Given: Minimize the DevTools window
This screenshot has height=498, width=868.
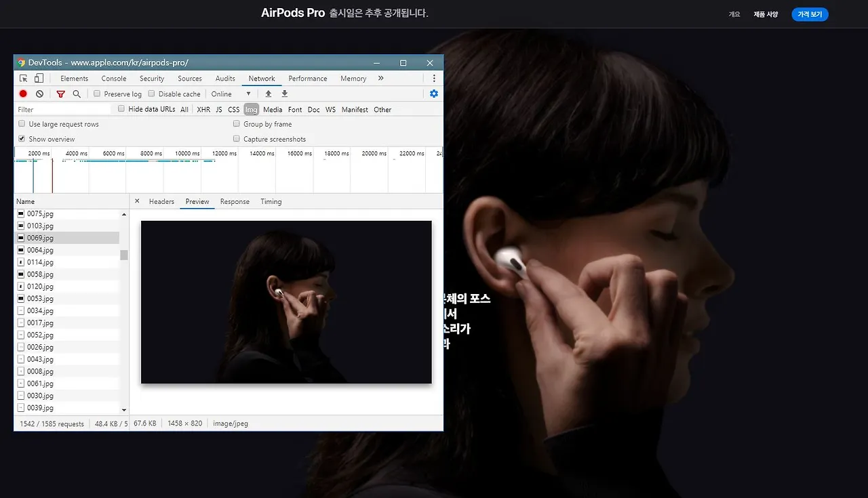Looking at the screenshot, I should [376, 62].
